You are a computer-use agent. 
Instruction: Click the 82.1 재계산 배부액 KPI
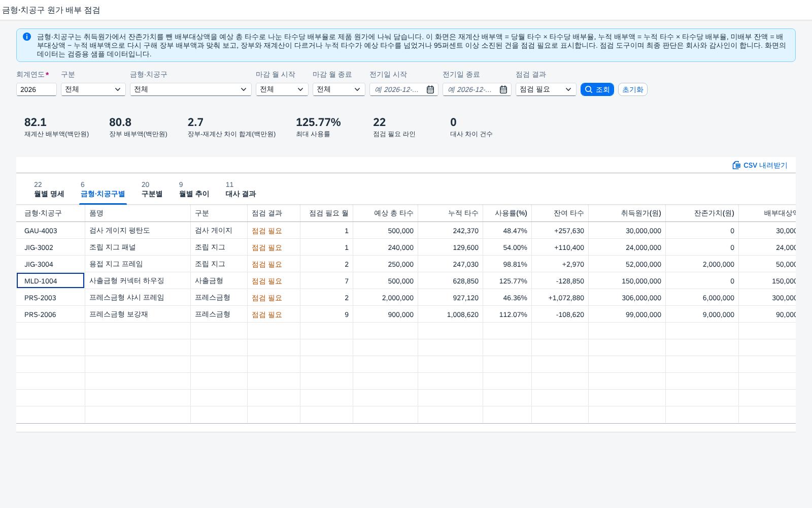[56, 128]
